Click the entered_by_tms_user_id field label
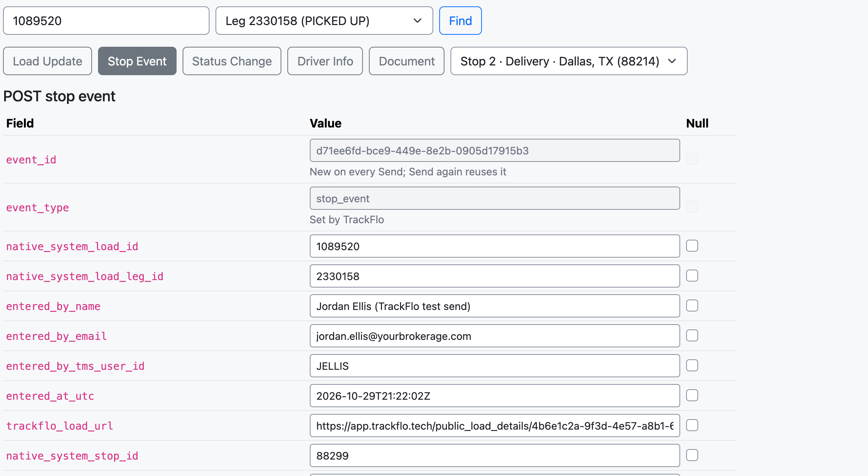868x476 pixels. point(75,366)
